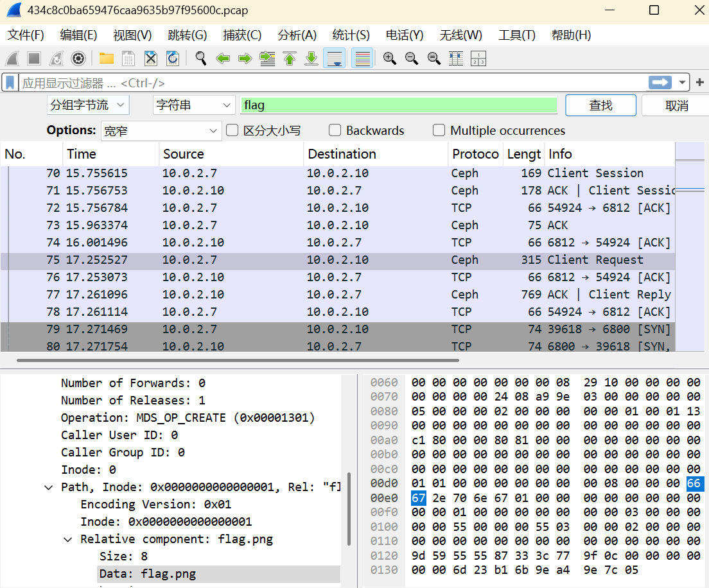Screen dimensions: 709x588
Task: Reload the capture file icon
Action: tap(173, 59)
